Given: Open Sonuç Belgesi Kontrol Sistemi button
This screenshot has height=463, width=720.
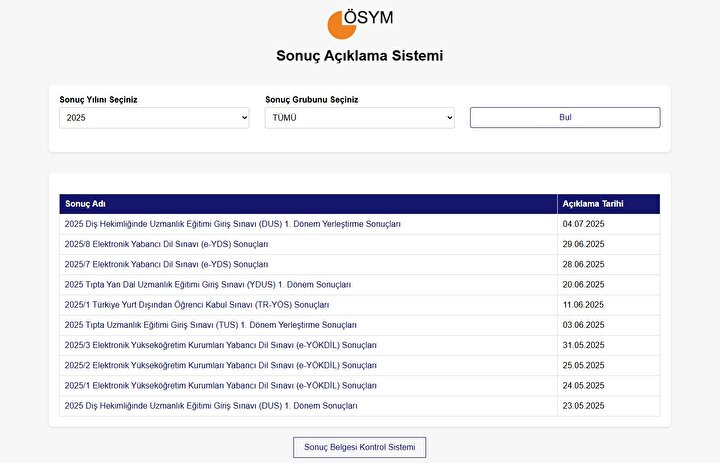Looking at the screenshot, I should [x=360, y=447].
